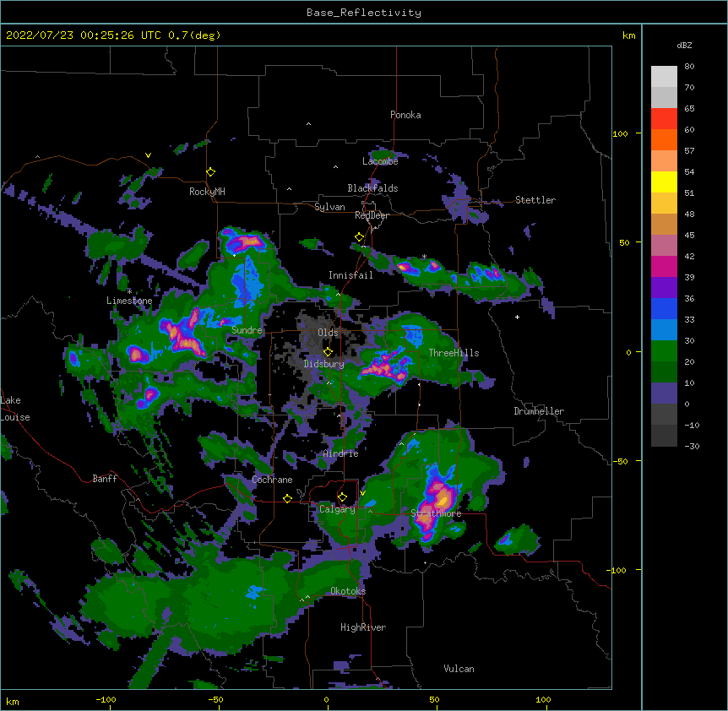Click the Didsbury city label
Viewport: 728px width, 711px height.
324,364
